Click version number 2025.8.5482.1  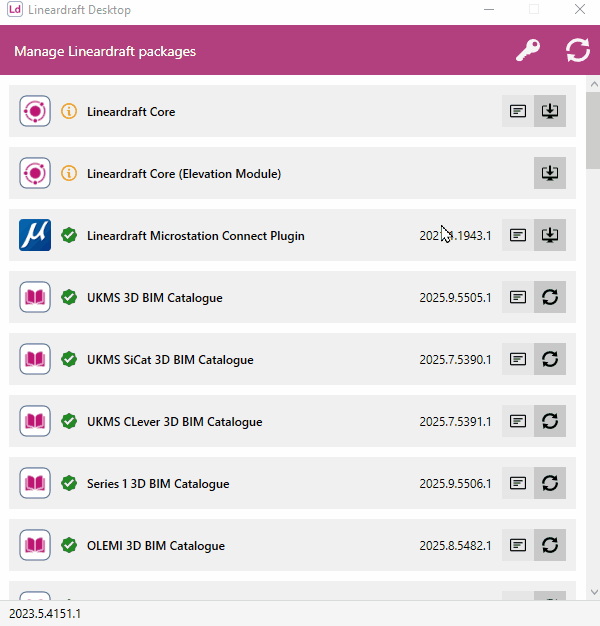click(455, 546)
